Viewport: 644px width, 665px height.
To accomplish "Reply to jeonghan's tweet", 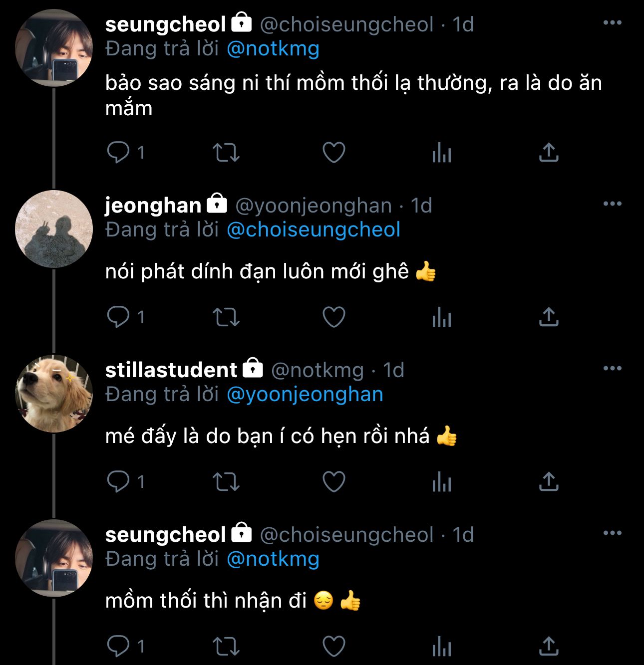I will (x=118, y=317).
